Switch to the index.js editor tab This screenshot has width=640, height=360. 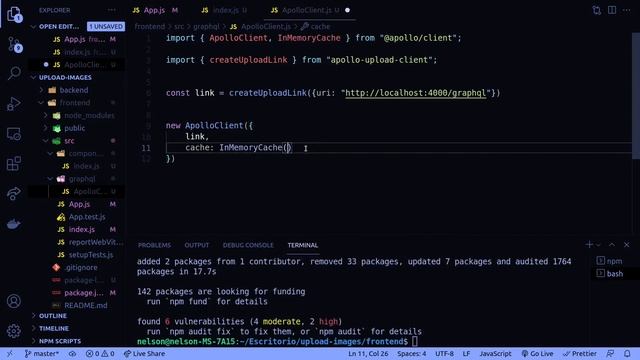(x=224, y=10)
